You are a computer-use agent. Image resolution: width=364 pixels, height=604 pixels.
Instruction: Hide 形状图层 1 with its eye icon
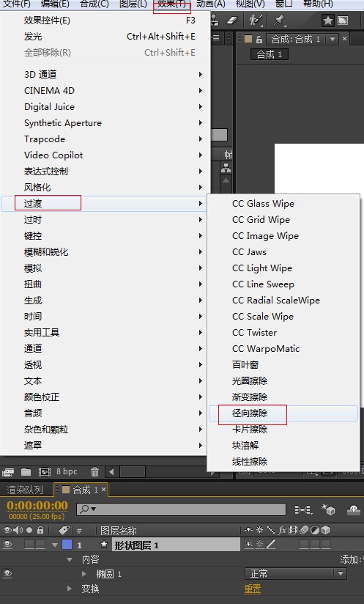(7, 545)
